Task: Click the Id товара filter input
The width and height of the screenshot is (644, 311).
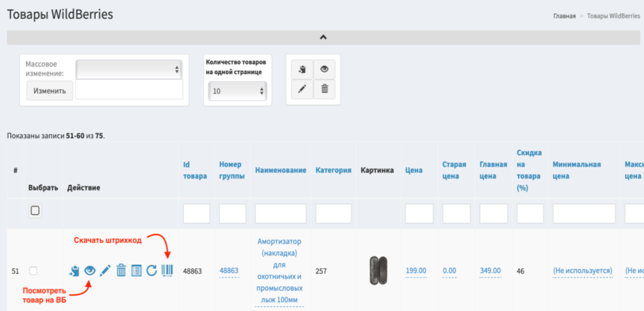Action: tap(196, 214)
